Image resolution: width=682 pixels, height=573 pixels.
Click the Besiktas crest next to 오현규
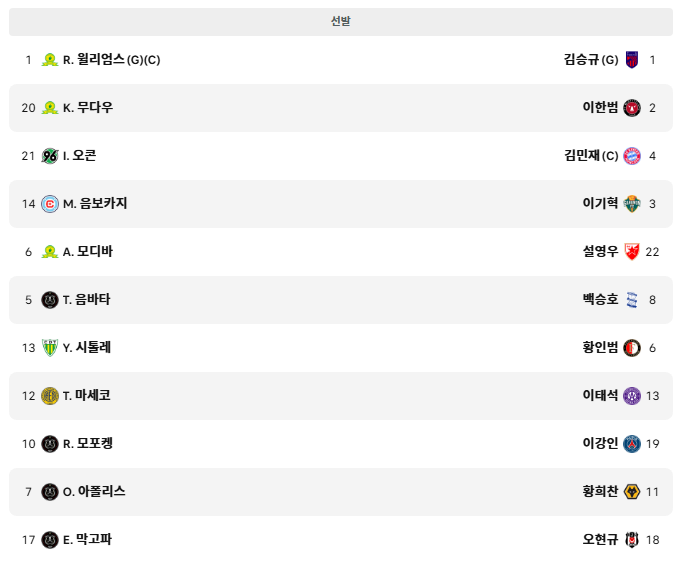[632, 539]
